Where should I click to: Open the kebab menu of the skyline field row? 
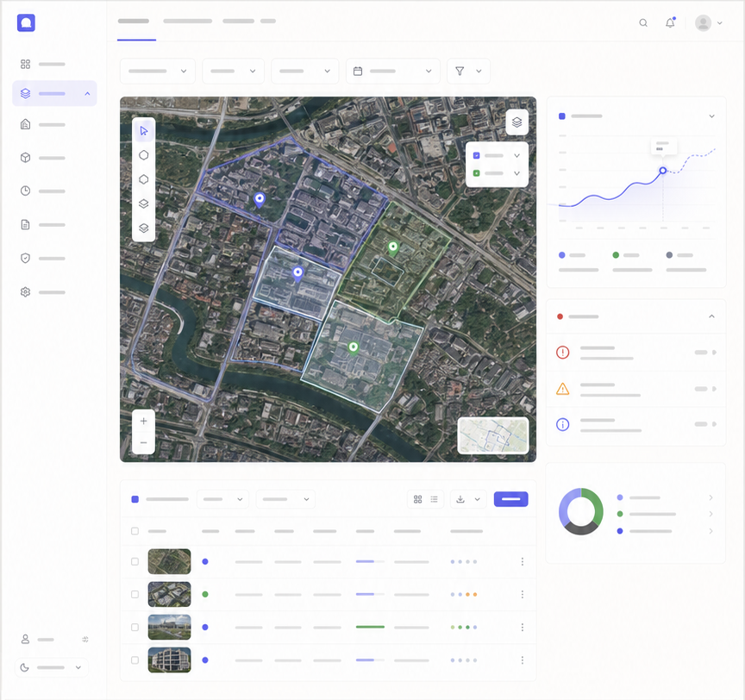[523, 627]
